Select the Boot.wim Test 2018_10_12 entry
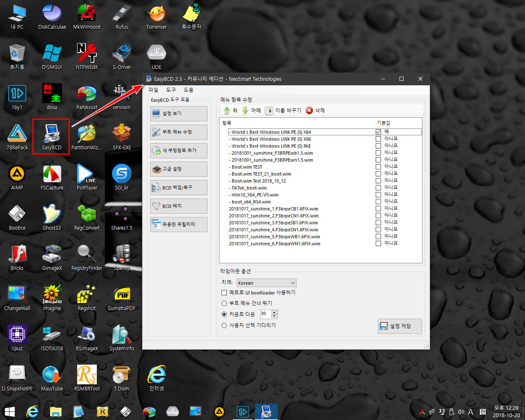Image resolution: width=525 pixels, height=420 pixels. pyautogui.click(x=258, y=181)
